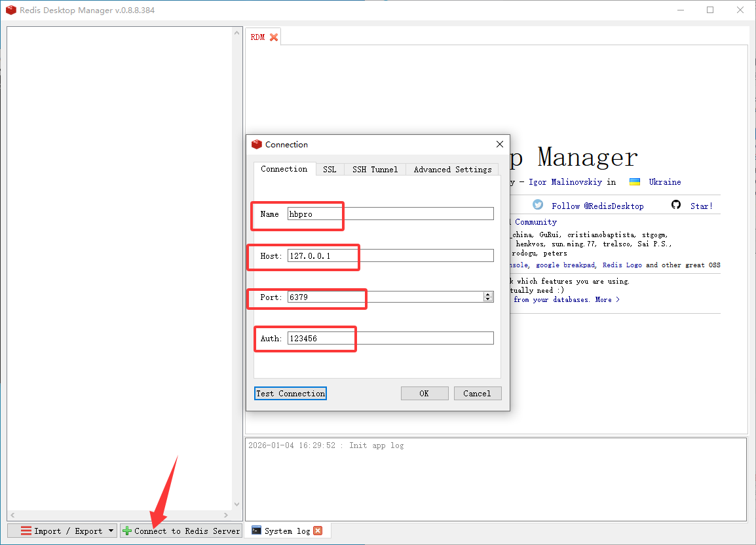Minimize the Redis Desktop Manager window
Screen dimensions: 756x545
pos(680,10)
